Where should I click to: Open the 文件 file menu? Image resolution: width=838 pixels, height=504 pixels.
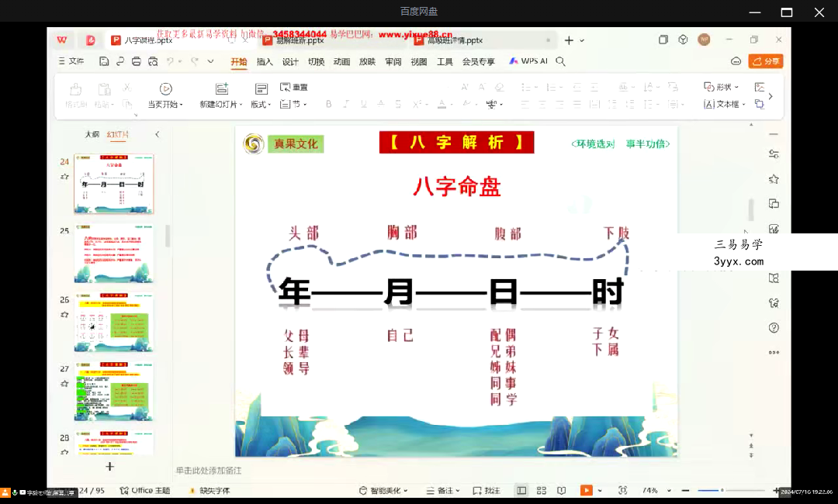pos(71,61)
